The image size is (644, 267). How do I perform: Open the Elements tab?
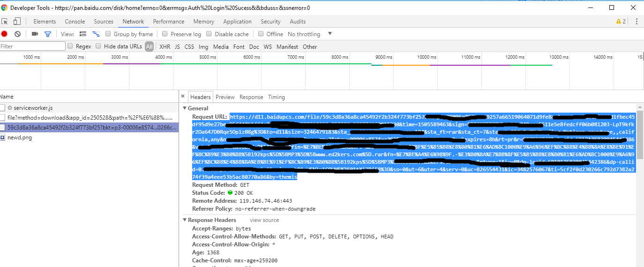click(x=45, y=22)
